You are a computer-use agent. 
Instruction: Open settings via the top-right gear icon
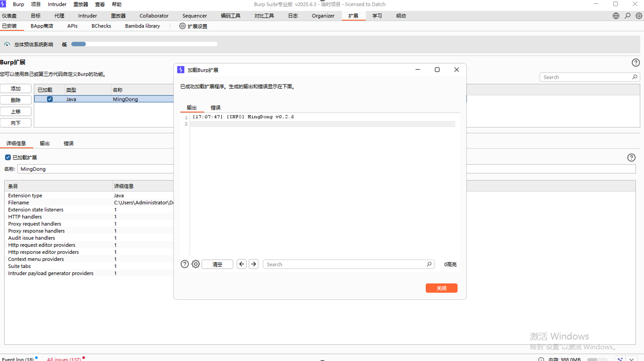click(639, 16)
